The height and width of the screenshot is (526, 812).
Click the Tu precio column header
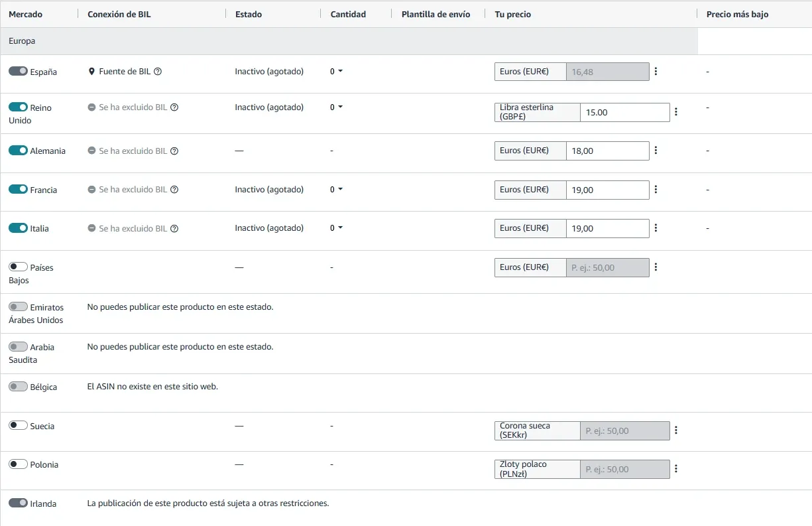coord(513,15)
